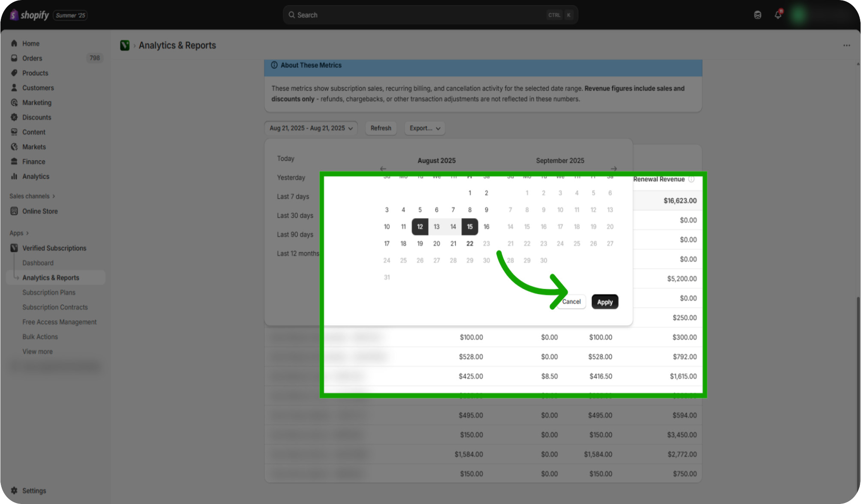Viewport: 861px width, 504px height.
Task: Select August 20 in calendar
Action: click(x=437, y=243)
